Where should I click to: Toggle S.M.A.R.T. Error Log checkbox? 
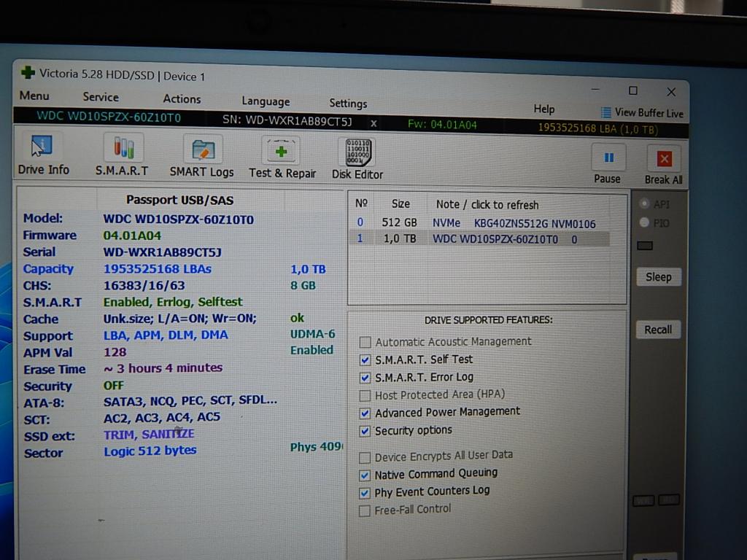click(365, 378)
